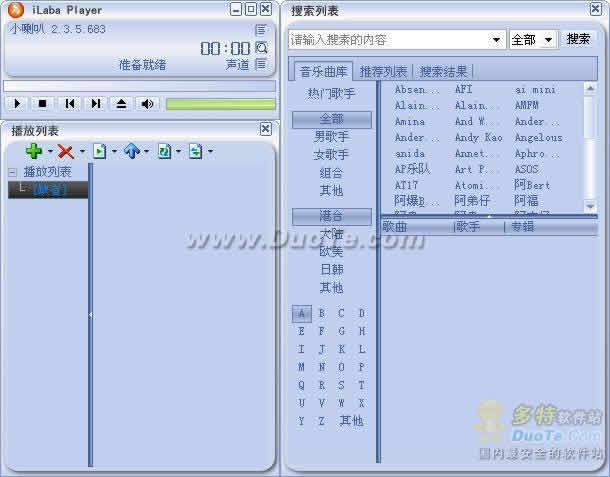Viewport: 610px width, 477px height.
Task: Select the 女歌手 category filter
Action: [x=331, y=155]
